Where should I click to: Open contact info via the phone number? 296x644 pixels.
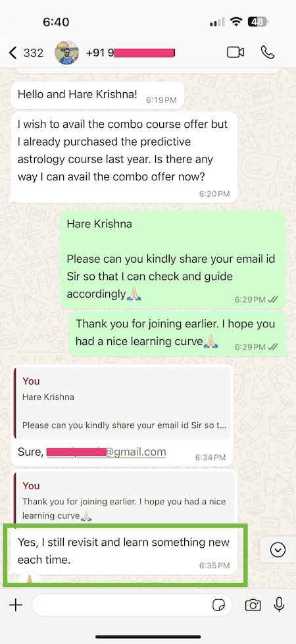click(130, 53)
